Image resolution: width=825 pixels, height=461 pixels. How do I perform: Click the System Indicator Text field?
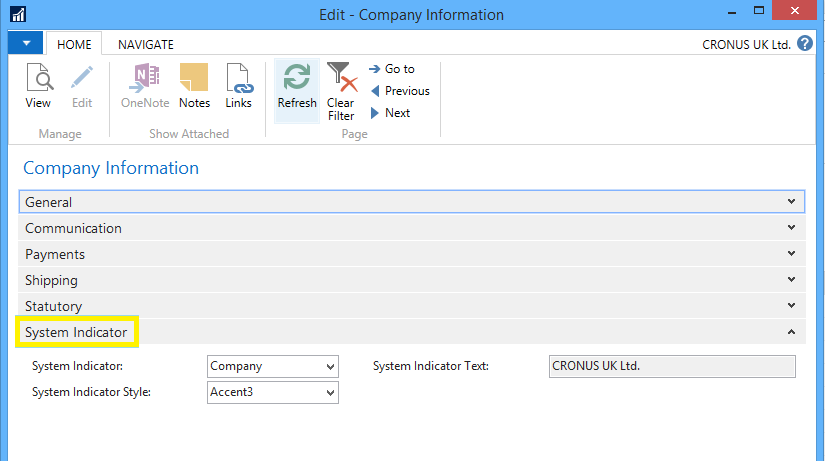tap(672, 366)
